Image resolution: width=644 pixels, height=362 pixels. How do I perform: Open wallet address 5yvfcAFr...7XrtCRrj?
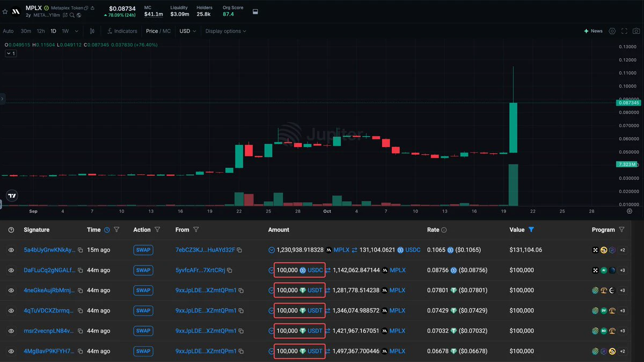201,270
